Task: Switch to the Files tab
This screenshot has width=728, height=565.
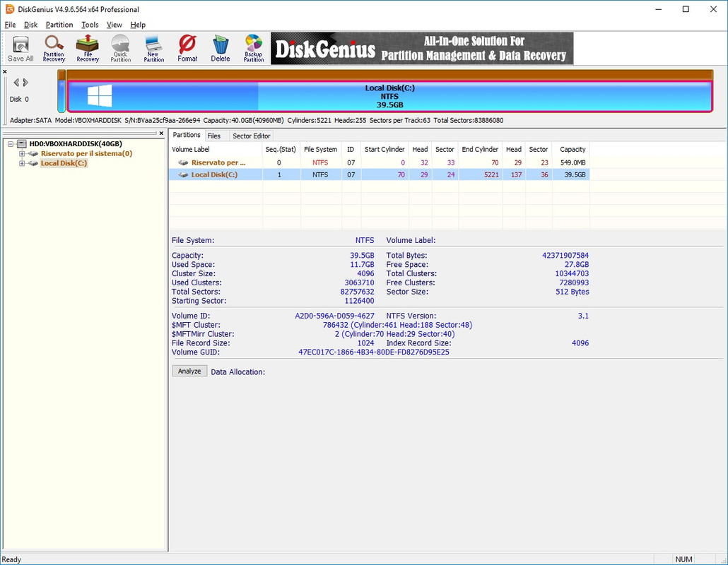Action: [x=213, y=136]
